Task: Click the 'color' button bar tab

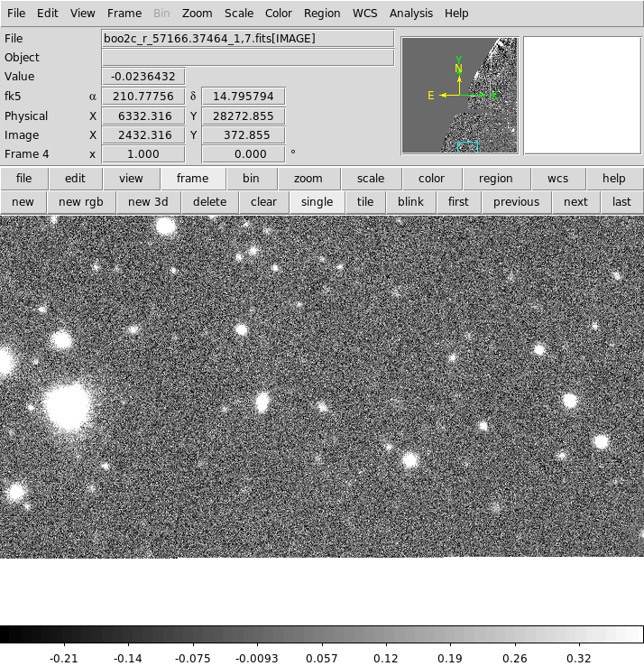Action: [431, 179]
